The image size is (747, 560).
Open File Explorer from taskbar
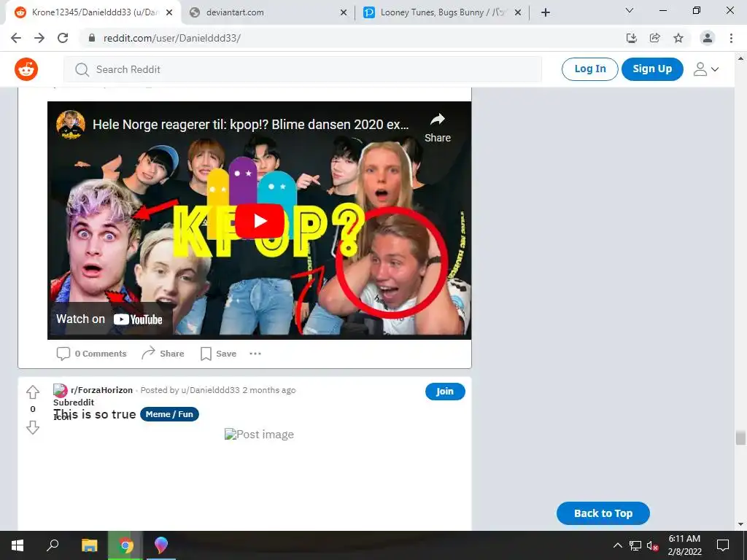point(89,545)
